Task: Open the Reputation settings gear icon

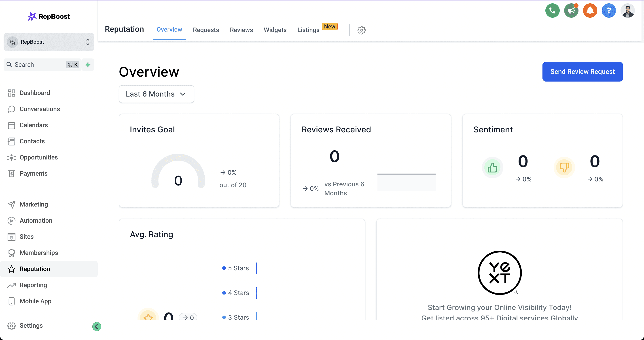Action: click(x=362, y=30)
